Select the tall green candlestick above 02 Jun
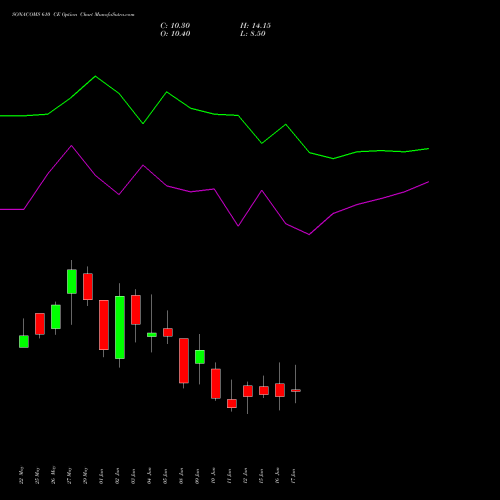 point(120,327)
